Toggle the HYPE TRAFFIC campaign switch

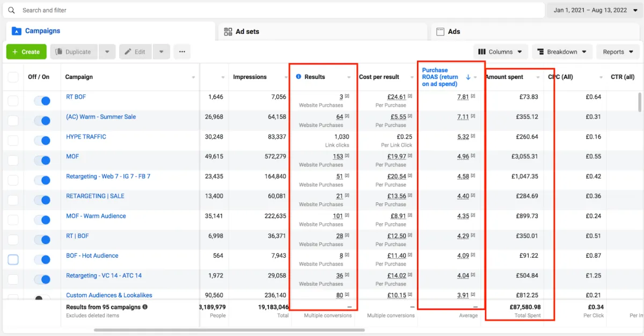click(42, 141)
